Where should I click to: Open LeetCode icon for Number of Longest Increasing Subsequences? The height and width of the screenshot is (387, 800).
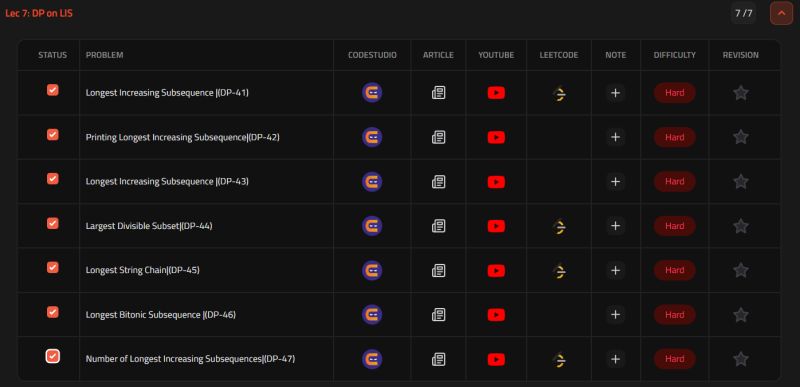[559, 359]
